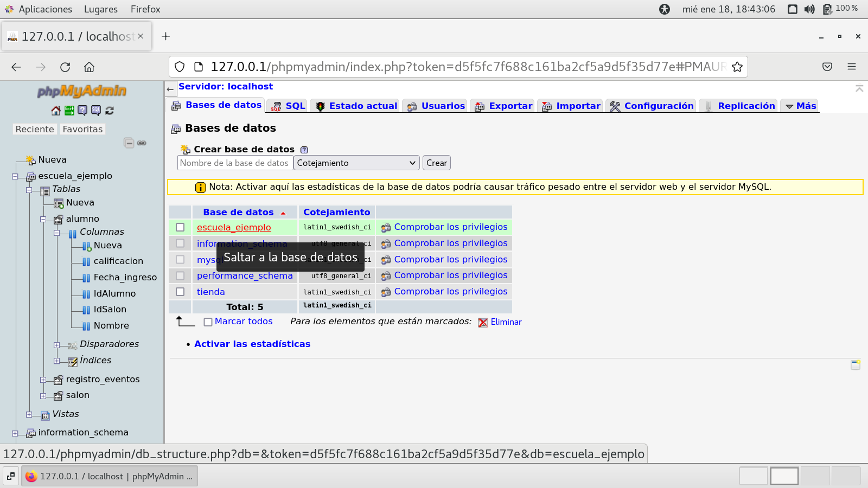This screenshot has height=488, width=868.
Task: Reload the navigation panel icon
Action: pyautogui.click(x=110, y=111)
